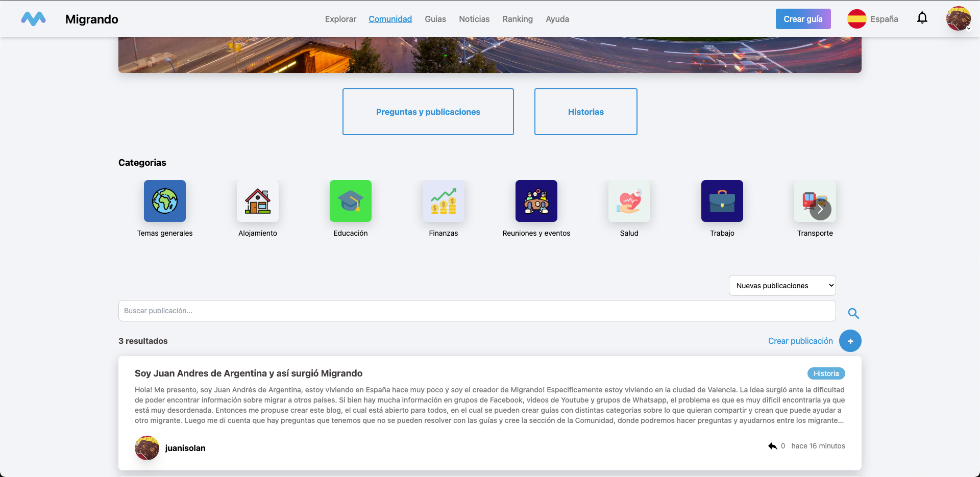
Task: Click the Migrando brand name
Action: point(92,19)
